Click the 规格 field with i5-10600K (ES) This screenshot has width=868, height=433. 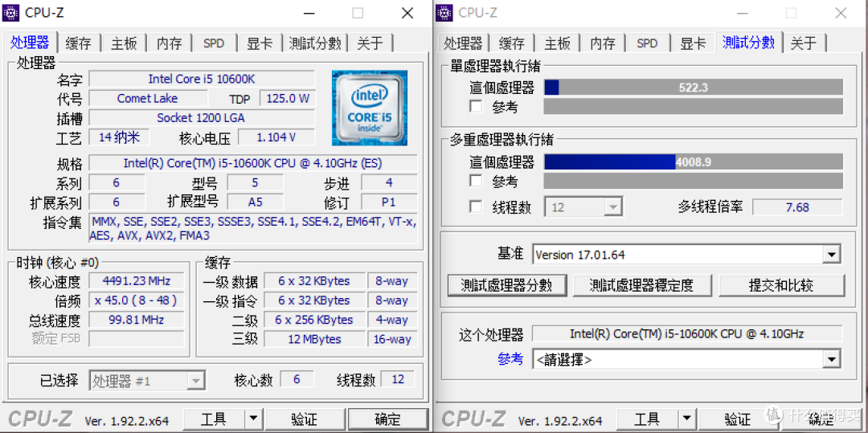(x=253, y=164)
